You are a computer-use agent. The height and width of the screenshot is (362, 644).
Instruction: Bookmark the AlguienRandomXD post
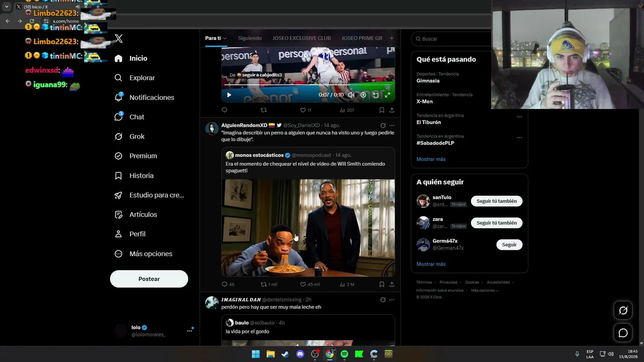[382, 284]
